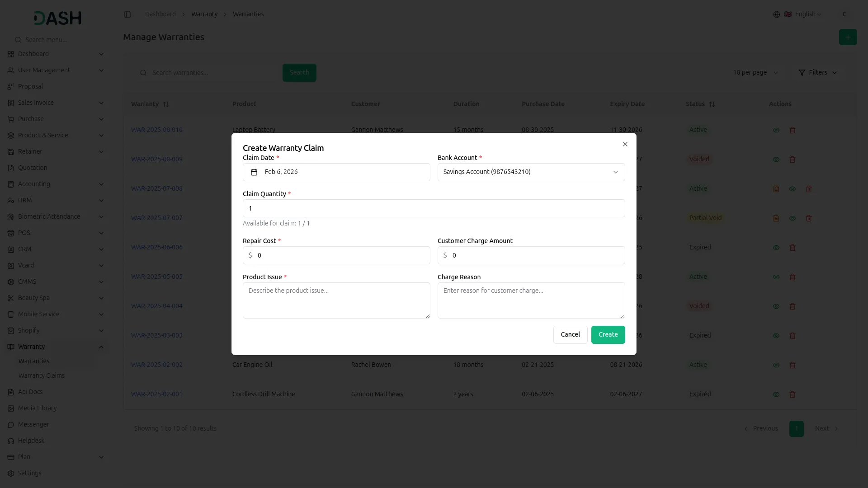Screen dimensions: 868x488
Task: View warranty WAR-2025-08-009 eye icon
Action: click(776, 160)
